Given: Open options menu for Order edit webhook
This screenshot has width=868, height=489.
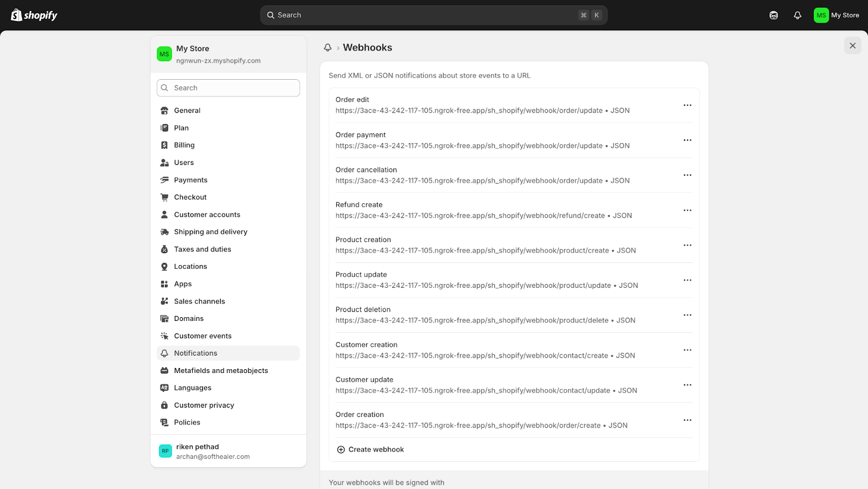Looking at the screenshot, I should (x=687, y=105).
